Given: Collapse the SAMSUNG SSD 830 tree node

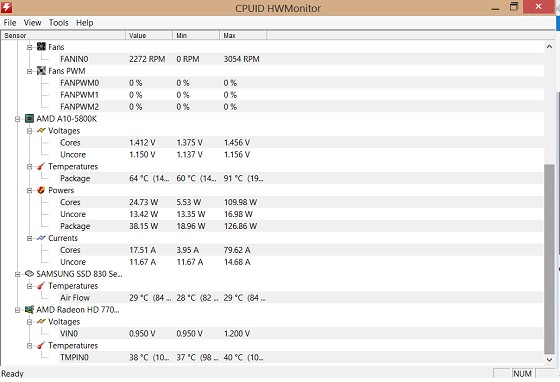Looking at the screenshot, I should [x=17, y=274].
